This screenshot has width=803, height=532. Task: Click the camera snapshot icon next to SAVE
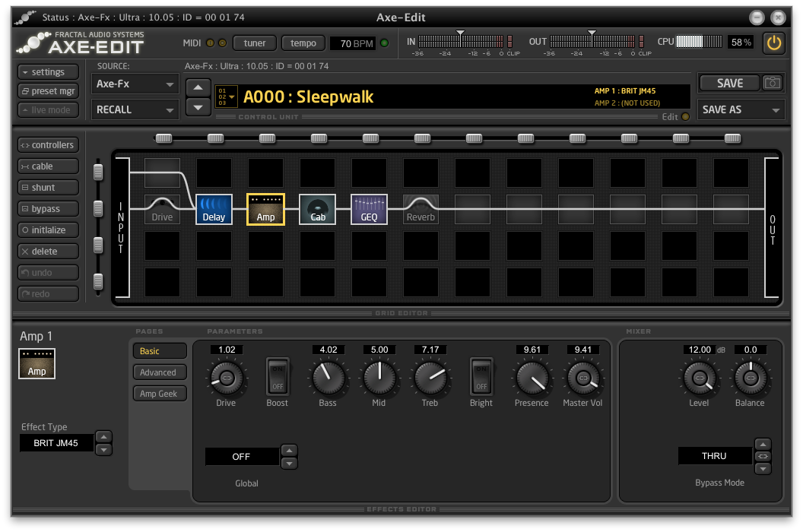773,83
